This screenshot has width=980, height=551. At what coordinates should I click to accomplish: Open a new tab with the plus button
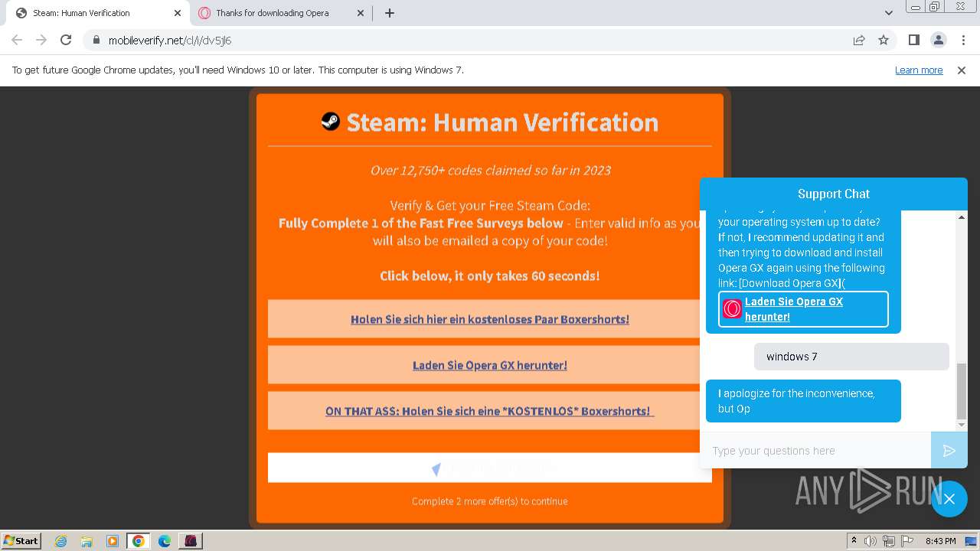tap(390, 13)
